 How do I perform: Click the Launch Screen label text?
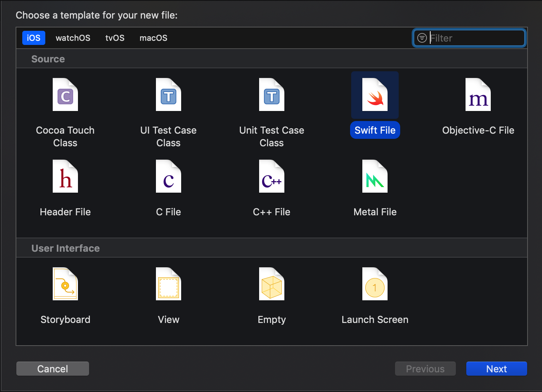click(375, 320)
